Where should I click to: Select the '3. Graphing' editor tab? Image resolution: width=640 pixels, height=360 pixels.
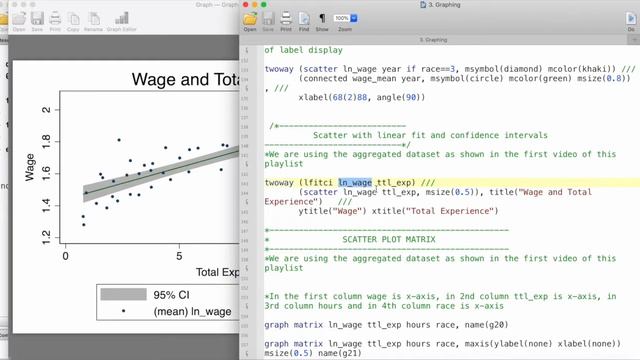(433, 40)
